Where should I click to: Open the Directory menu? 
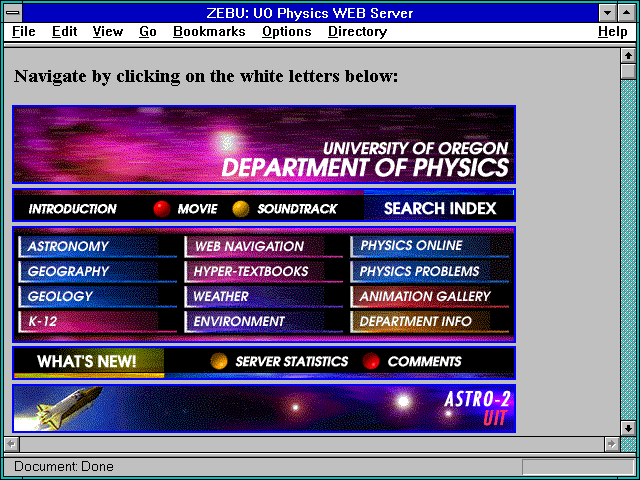(x=357, y=31)
